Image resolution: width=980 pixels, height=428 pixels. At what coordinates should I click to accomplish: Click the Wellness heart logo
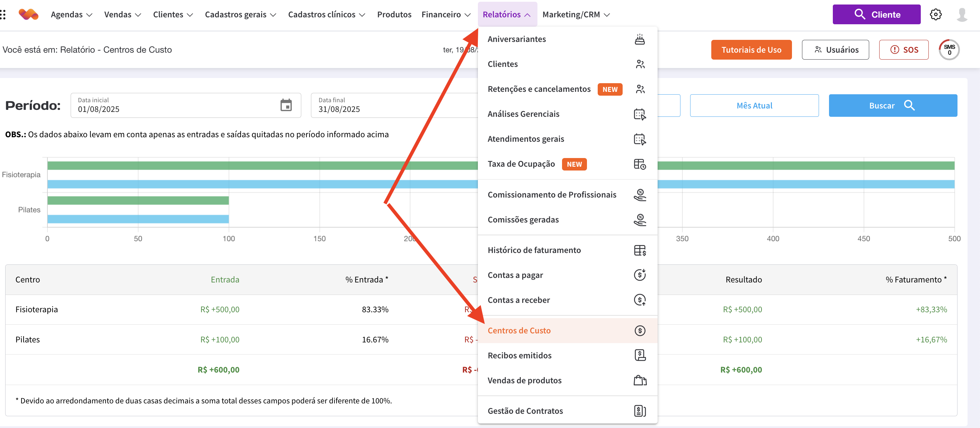[28, 15]
